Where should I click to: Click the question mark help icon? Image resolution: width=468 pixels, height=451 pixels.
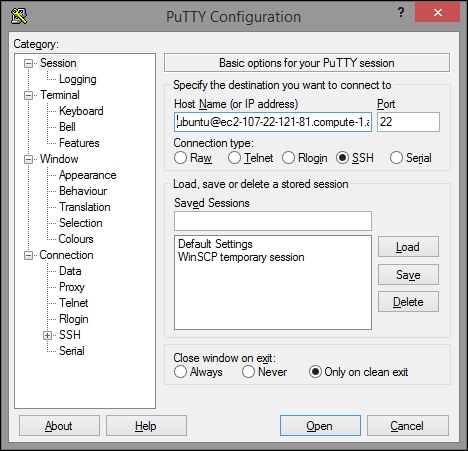(x=401, y=13)
